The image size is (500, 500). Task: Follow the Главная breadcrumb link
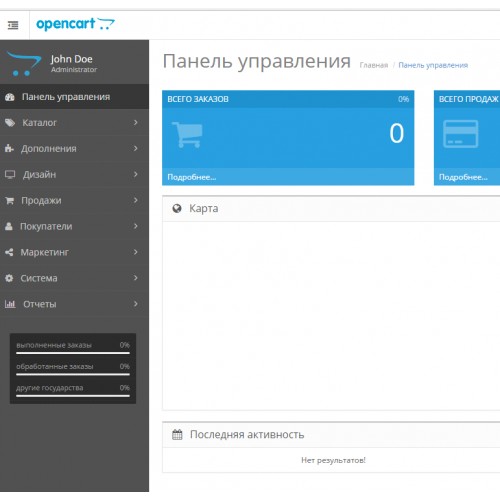click(x=374, y=65)
